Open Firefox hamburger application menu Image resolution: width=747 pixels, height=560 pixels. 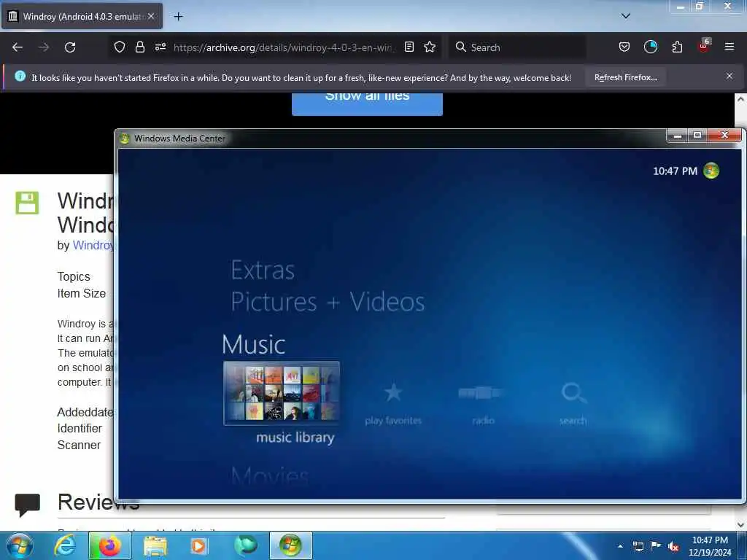click(x=729, y=47)
